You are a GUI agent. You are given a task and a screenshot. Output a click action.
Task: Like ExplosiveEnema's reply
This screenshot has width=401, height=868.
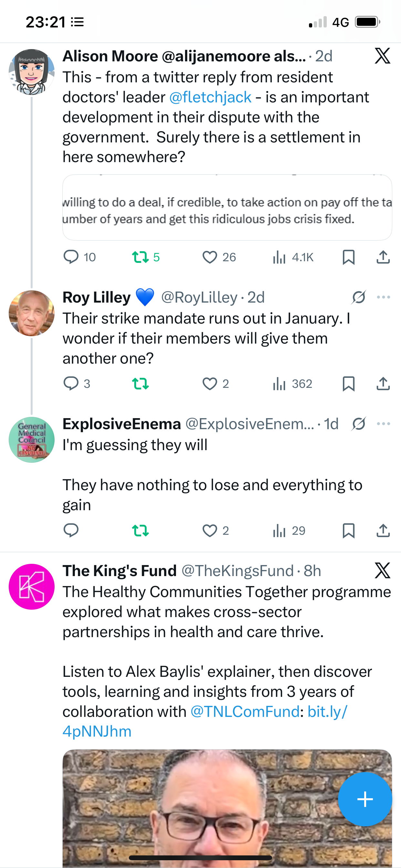[210, 531]
